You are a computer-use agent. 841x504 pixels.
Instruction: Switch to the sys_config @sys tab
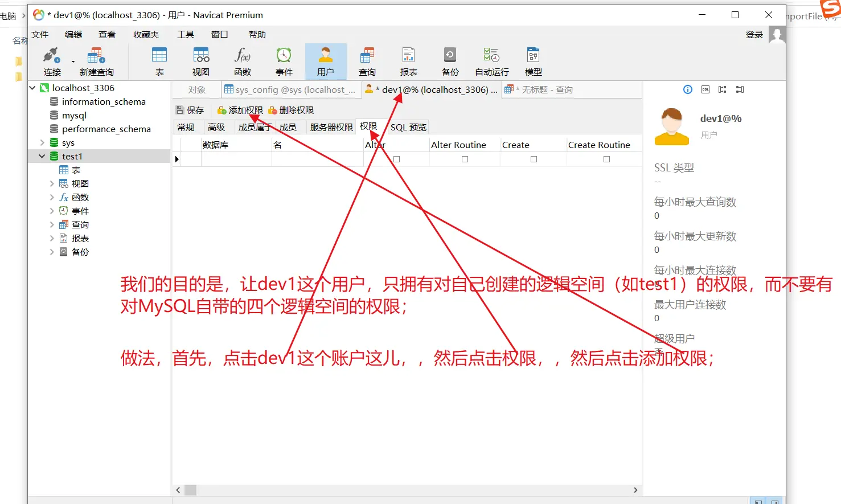tap(290, 90)
